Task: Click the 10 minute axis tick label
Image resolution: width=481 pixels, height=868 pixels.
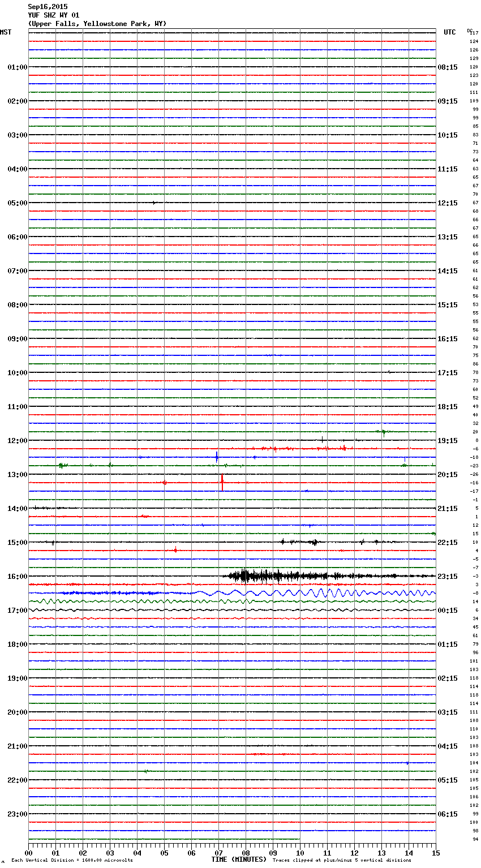Action: [300, 853]
